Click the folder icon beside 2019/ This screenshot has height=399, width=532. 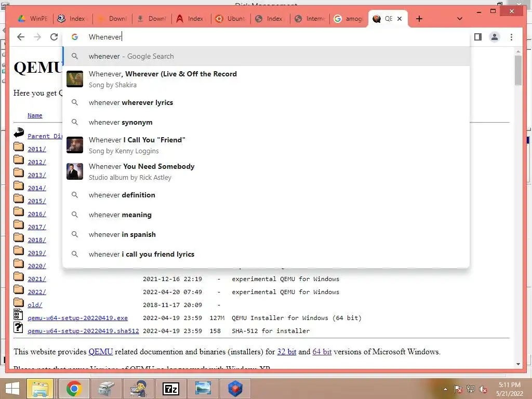point(19,250)
